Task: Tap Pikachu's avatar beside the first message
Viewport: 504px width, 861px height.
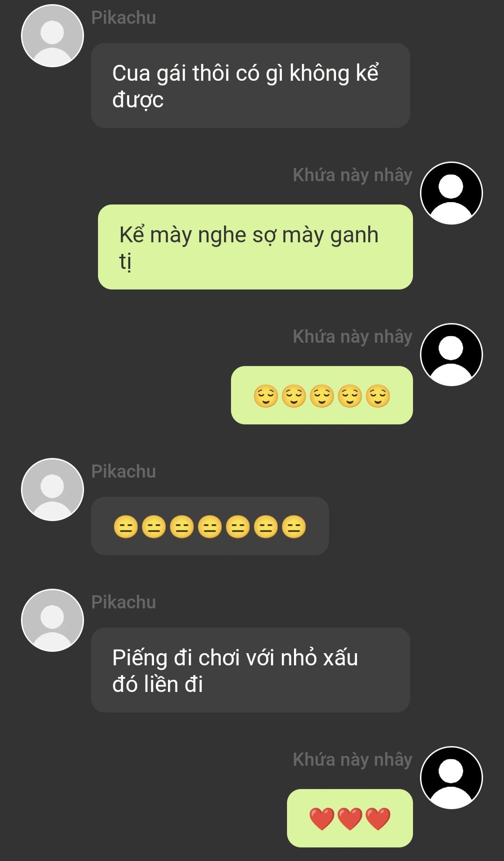Action: click(52, 36)
